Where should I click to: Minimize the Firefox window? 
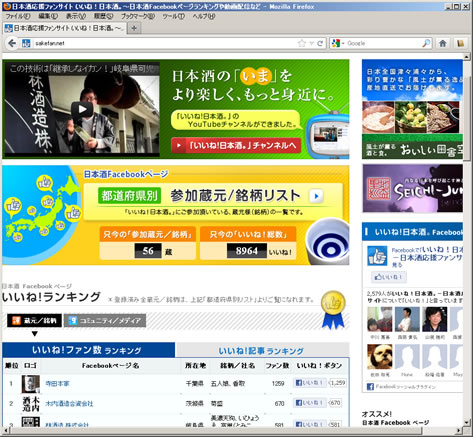(x=449, y=6)
